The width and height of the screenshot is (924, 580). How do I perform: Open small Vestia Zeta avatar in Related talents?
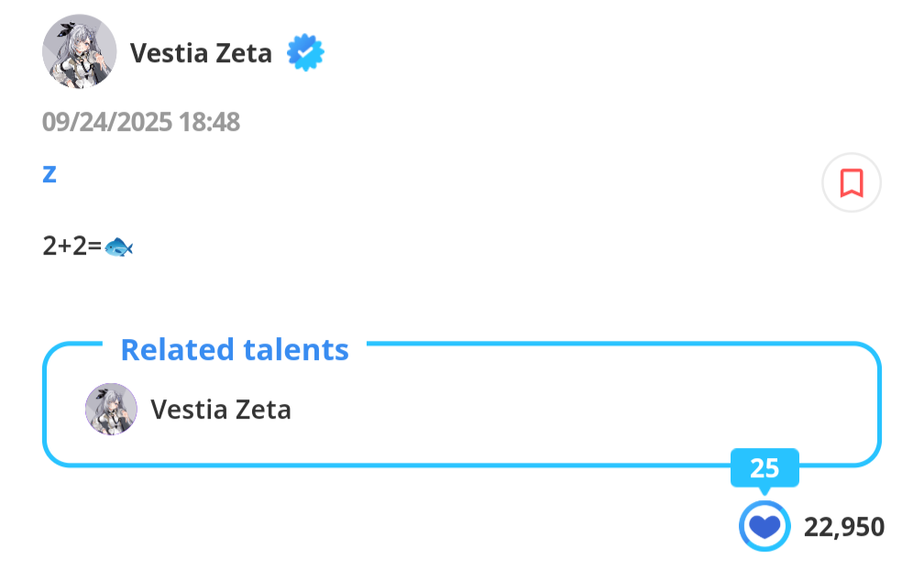pyautogui.click(x=111, y=409)
